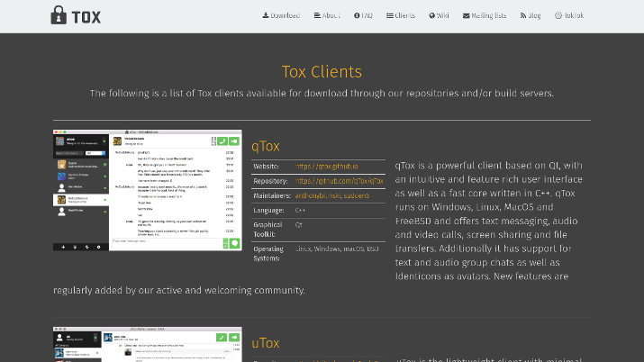Click Linux, Windows, macOS, BSD text
Screen dimensions: 644x362
tap(337, 249)
